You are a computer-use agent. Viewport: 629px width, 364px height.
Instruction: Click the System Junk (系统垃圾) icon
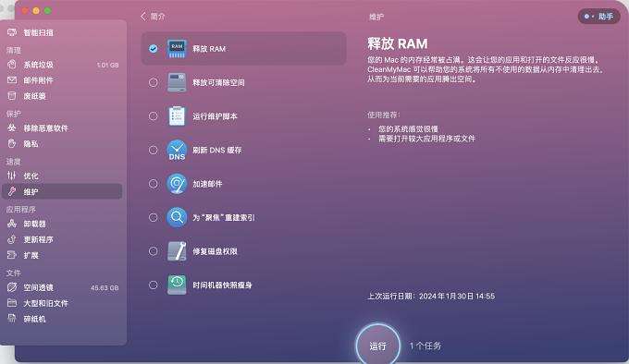12,64
